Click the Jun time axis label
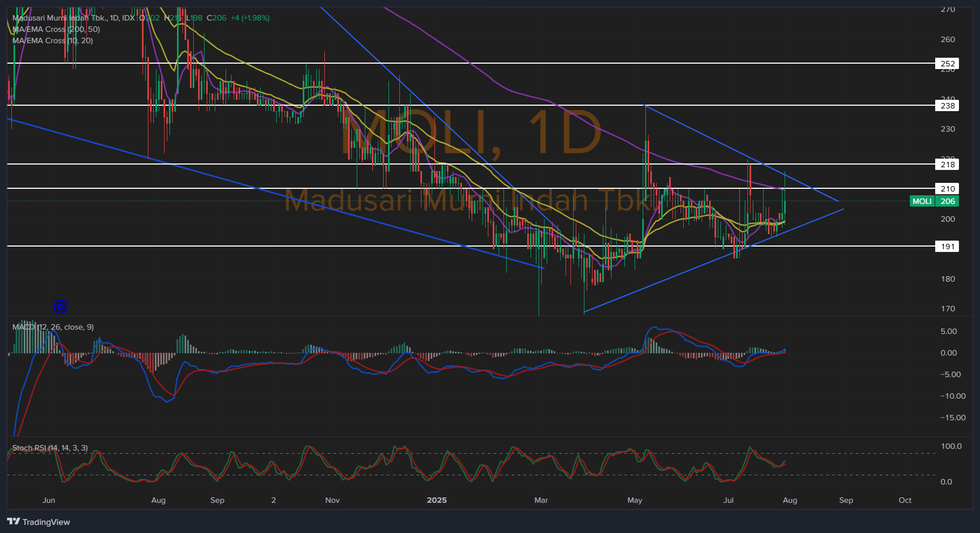The height and width of the screenshot is (533, 980). click(49, 500)
